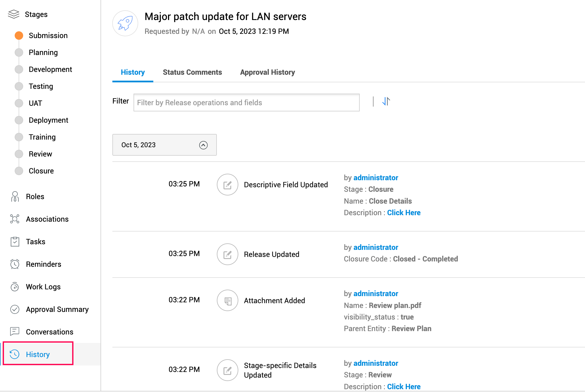Screen dimensions: 585x392
Task: Switch to Approval History tab
Action: click(267, 72)
